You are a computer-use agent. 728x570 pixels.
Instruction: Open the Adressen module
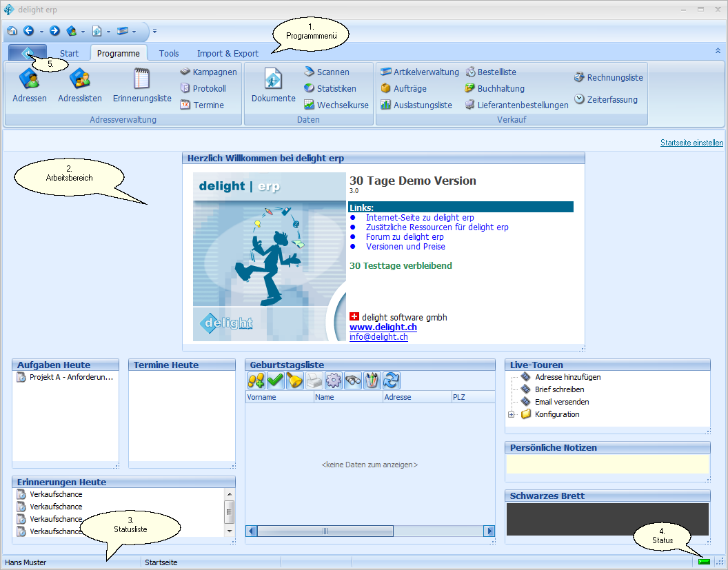coord(29,85)
